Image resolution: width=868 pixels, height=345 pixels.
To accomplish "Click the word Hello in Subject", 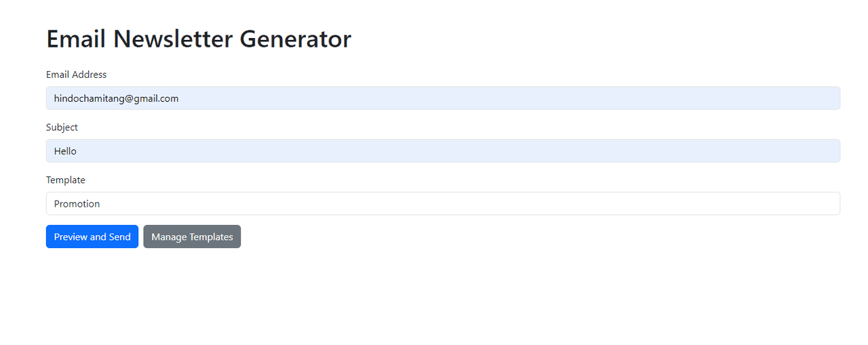I will click(65, 151).
